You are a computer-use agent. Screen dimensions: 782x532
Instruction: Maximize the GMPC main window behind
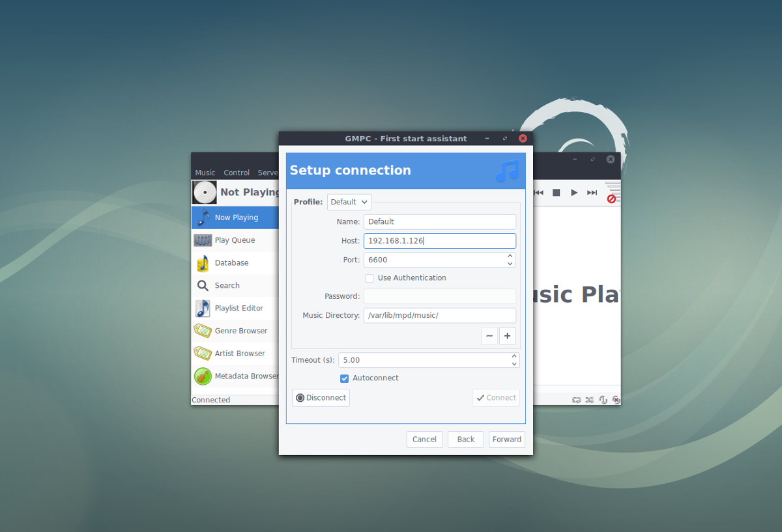(x=592, y=159)
